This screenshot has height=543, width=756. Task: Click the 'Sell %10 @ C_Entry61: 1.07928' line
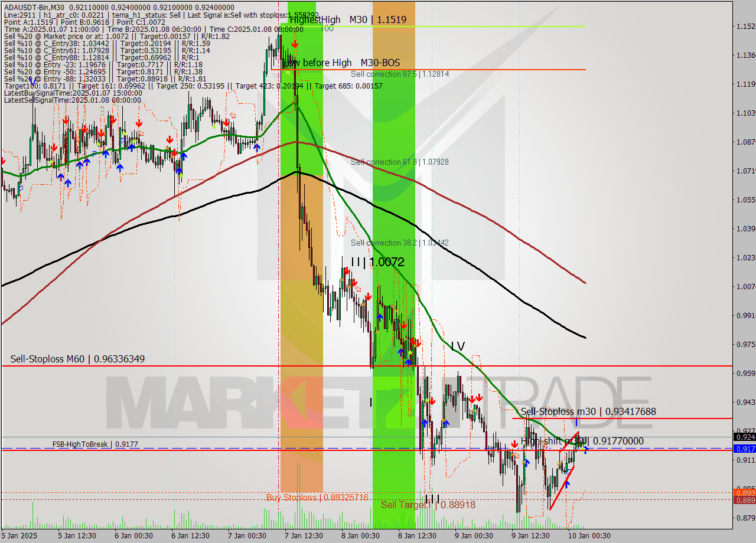(x=107, y=50)
